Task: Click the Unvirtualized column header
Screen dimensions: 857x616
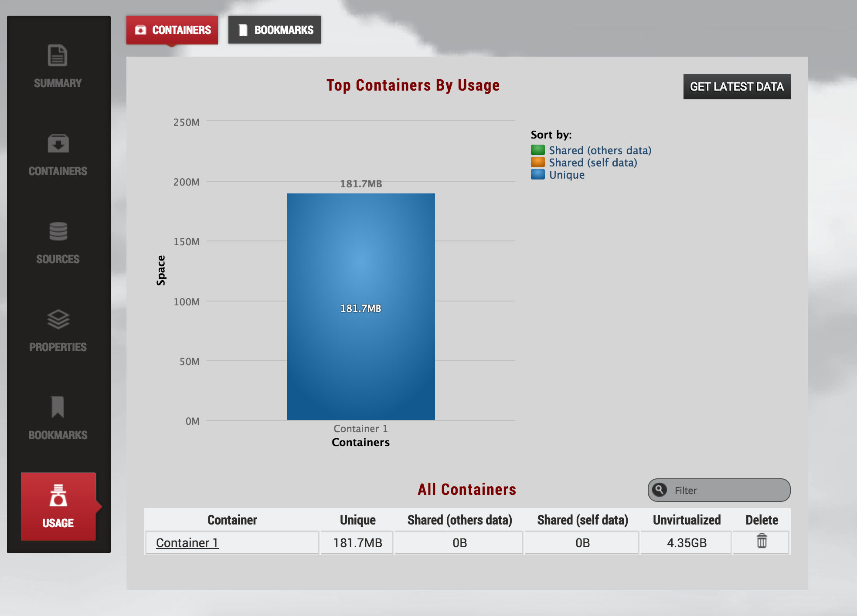Action: tap(686, 520)
